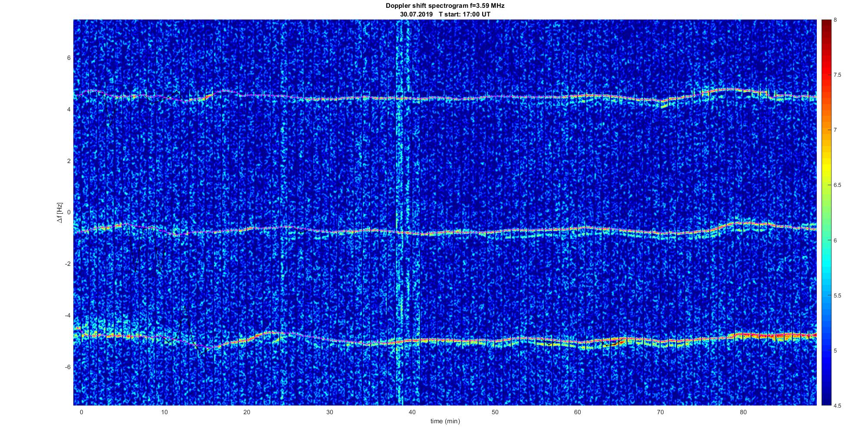Image resolution: width=868 pixels, height=435 pixels.
Task: Click the colorbar tick label '4.5'
Action: click(837, 406)
